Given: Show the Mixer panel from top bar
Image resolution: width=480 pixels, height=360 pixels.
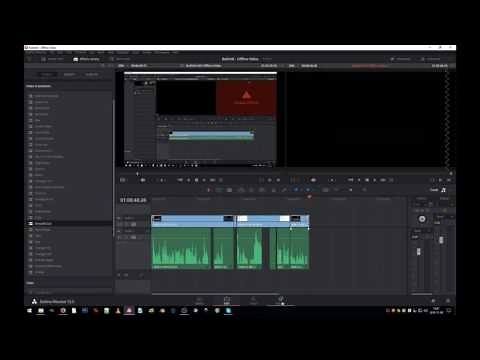Looking at the screenshot, I should pos(400,59).
